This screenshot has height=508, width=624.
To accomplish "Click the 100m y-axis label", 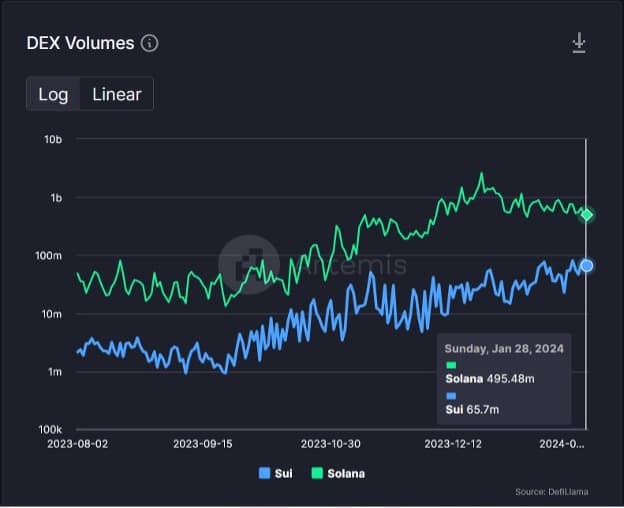I will point(49,255).
